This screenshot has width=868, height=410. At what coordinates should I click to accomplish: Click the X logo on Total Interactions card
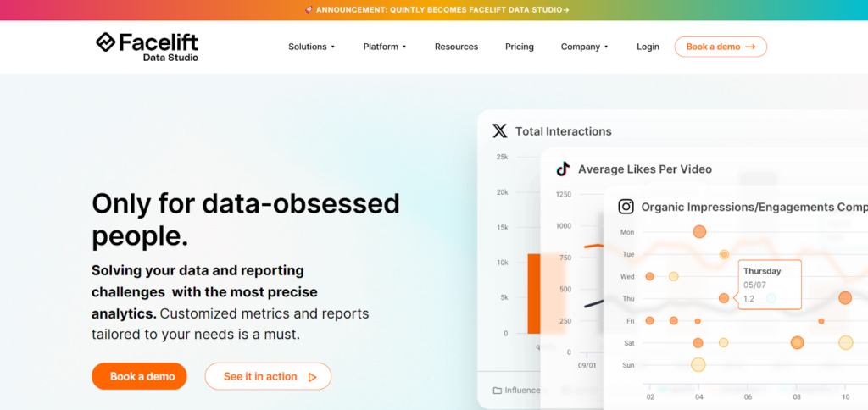point(499,131)
